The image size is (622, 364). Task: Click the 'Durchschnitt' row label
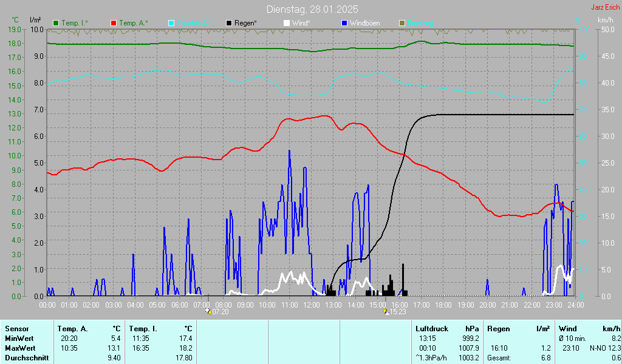coord(27,358)
